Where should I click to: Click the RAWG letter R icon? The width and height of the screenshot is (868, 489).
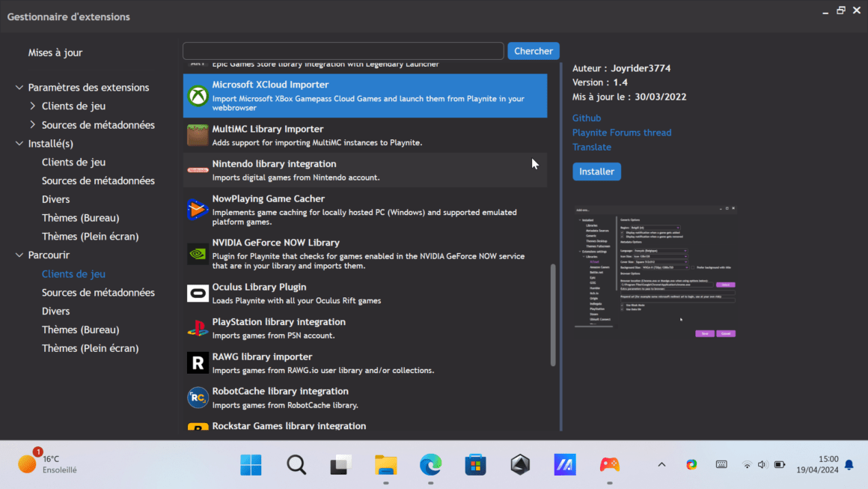[198, 362]
